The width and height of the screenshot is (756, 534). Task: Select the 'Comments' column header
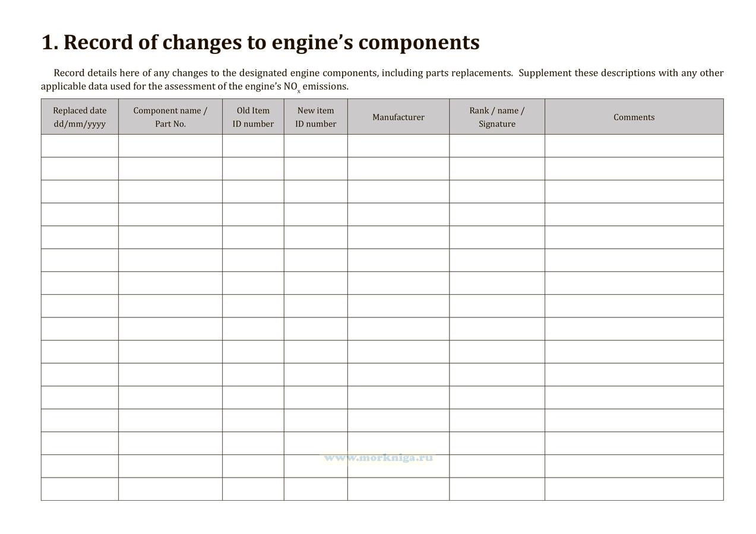[634, 117]
